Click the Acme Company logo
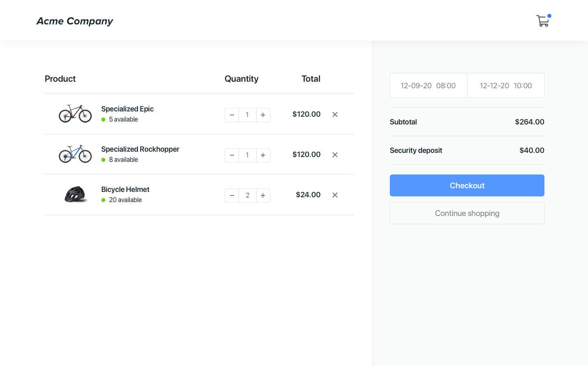 pyautogui.click(x=75, y=21)
